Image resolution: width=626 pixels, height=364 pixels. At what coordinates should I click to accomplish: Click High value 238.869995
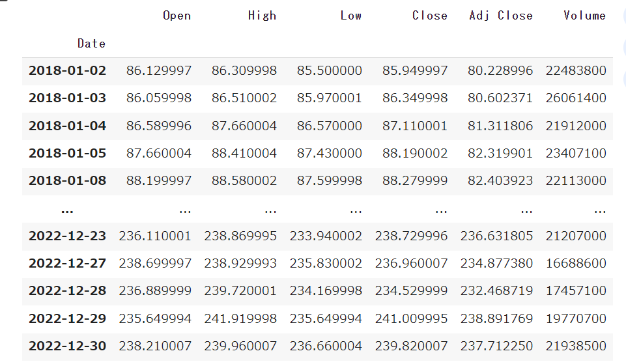tap(240, 236)
